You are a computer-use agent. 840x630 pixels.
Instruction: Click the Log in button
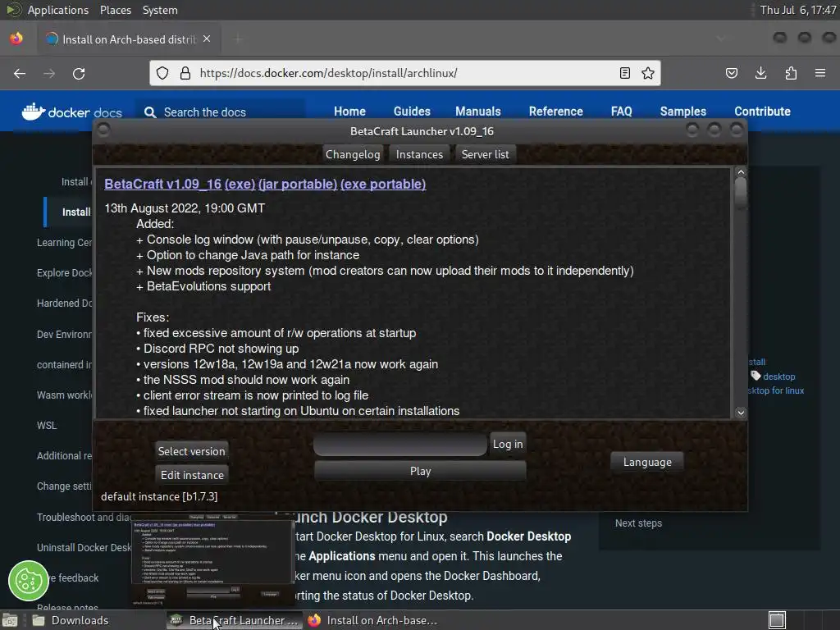pos(507,444)
